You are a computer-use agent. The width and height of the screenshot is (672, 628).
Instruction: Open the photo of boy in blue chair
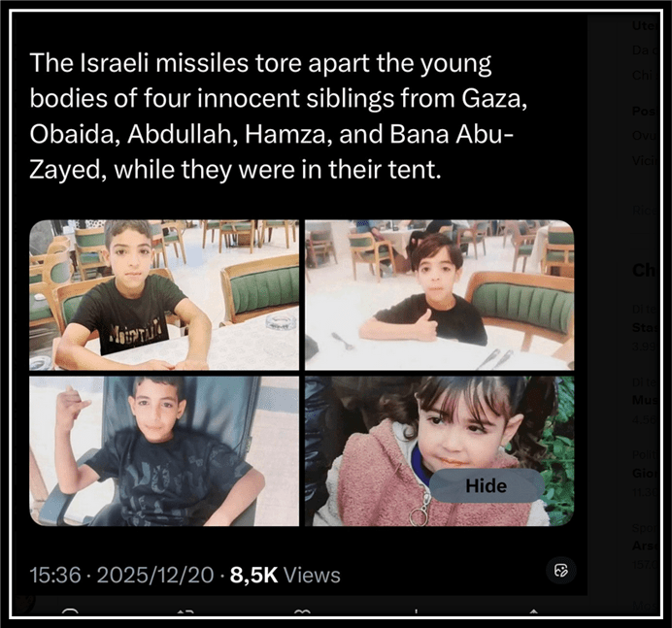(x=164, y=451)
